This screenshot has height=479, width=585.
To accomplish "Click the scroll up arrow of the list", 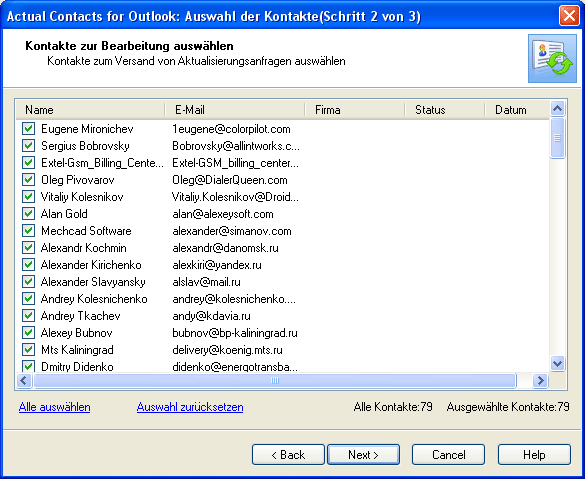I will (557, 109).
